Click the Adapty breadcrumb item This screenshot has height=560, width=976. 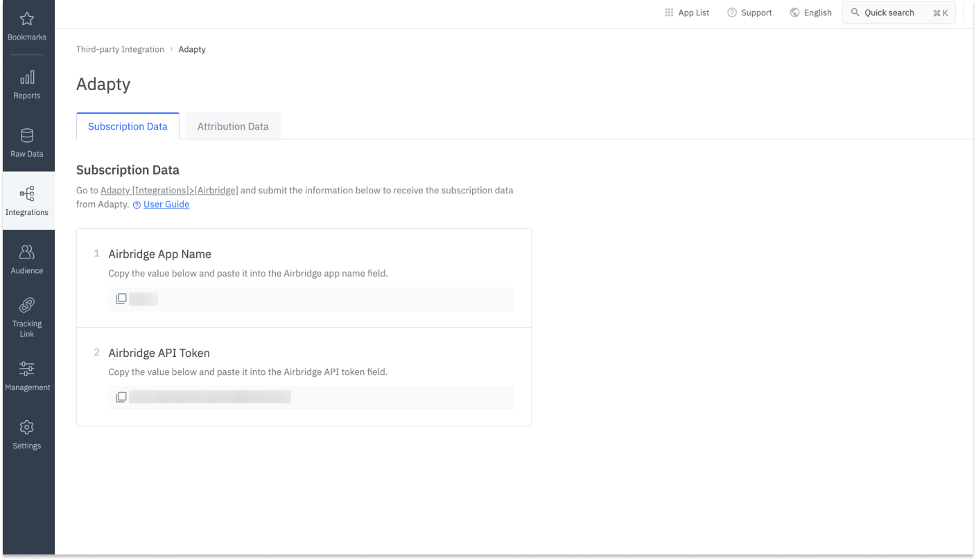click(192, 49)
